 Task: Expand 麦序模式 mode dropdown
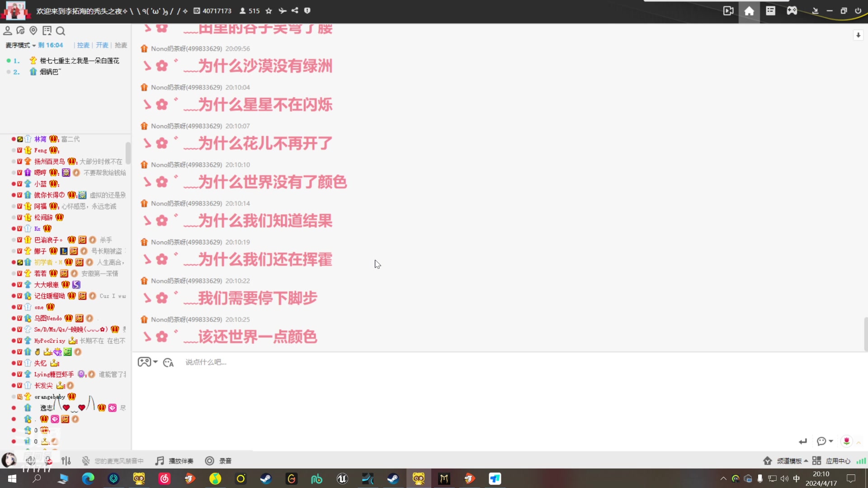(x=21, y=45)
